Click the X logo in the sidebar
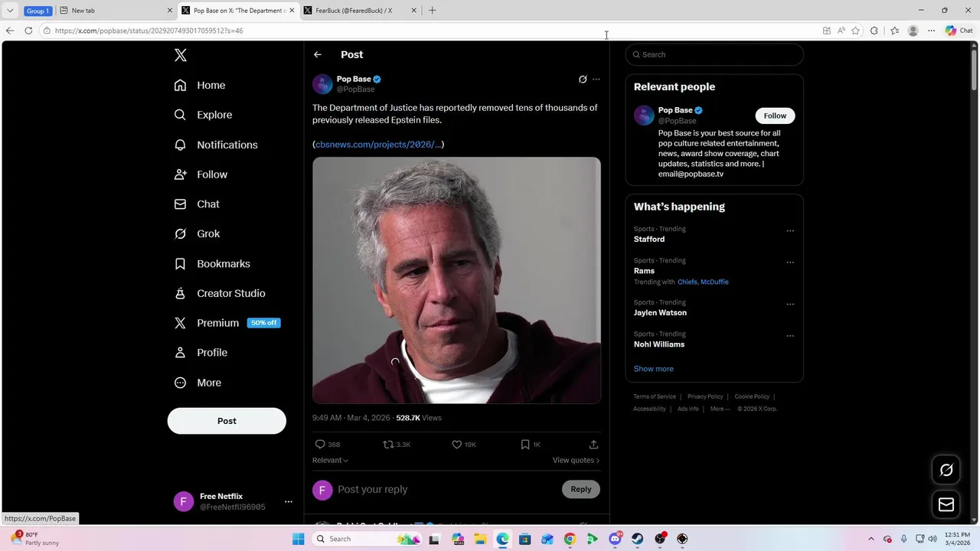This screenshot has width=980, height=551. pos(181,55)
